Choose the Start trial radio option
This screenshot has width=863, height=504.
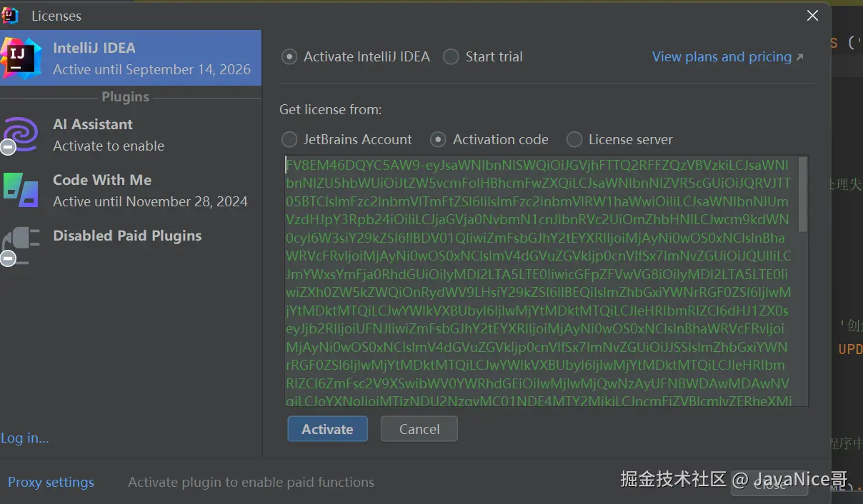(x=451, y=56)
